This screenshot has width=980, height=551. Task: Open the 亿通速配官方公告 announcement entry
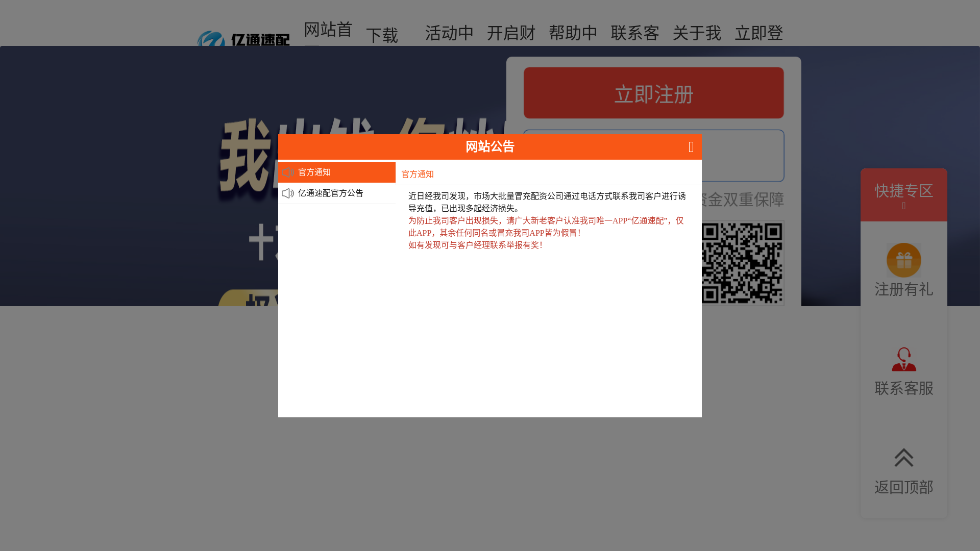(337, 193)
